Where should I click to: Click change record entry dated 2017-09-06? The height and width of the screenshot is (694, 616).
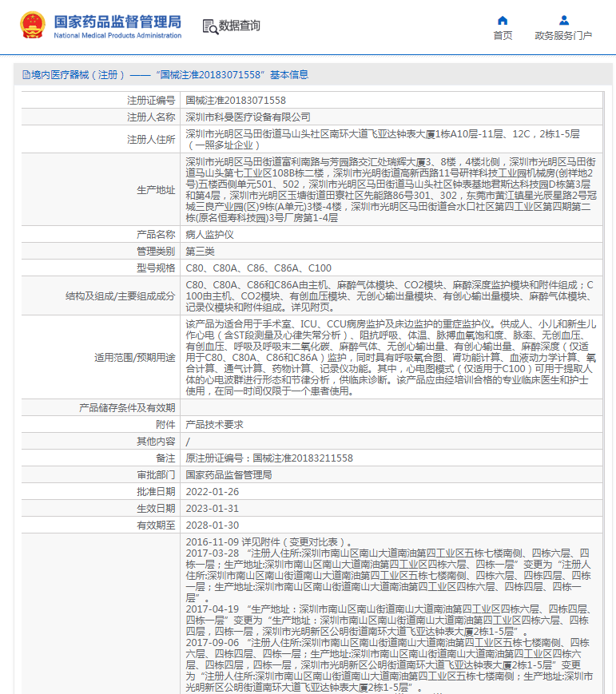(x=389, y=664)
